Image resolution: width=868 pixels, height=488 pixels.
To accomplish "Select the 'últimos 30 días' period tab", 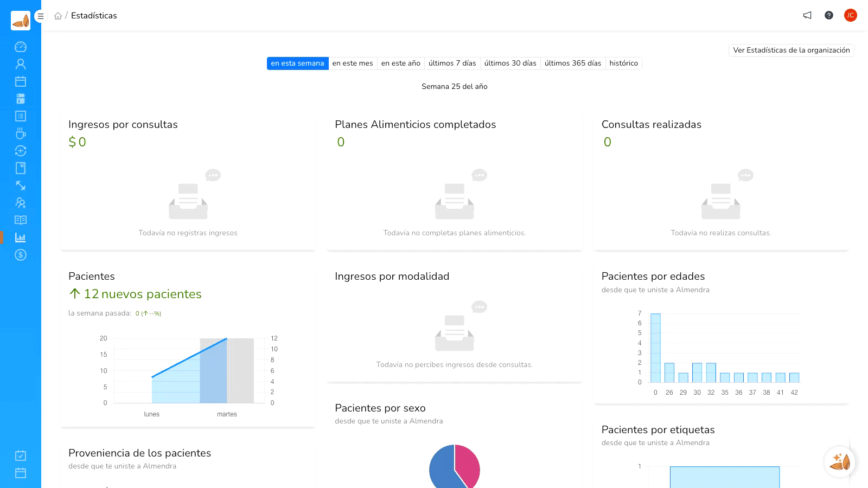I will pos(510,63).
